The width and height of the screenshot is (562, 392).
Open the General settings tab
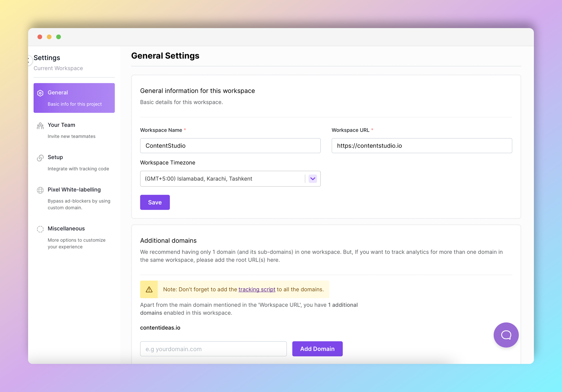[74, 98]
